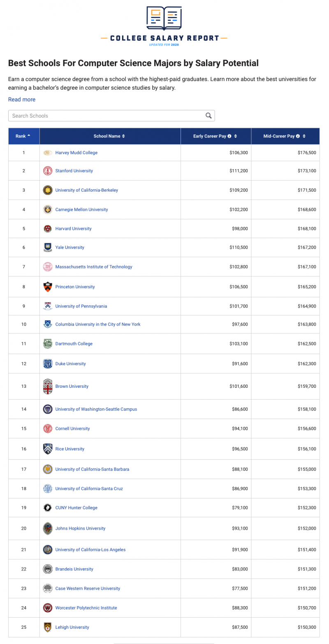Image resolution: width=329 pixels, height=644 pixels.
Task: Click the Brown University crest icon
Action: pyautogui.click(x=48, y=386)
